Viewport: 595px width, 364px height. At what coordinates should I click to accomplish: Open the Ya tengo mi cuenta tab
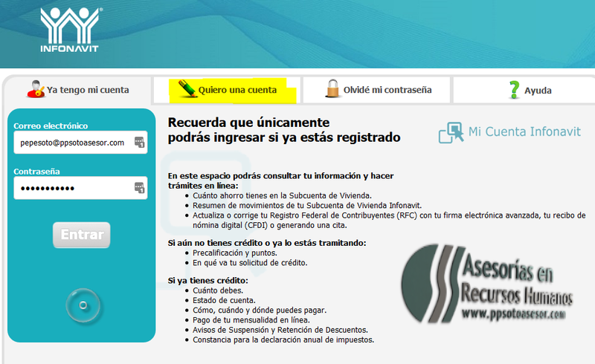pyautogui.click(x=78, y=90)
